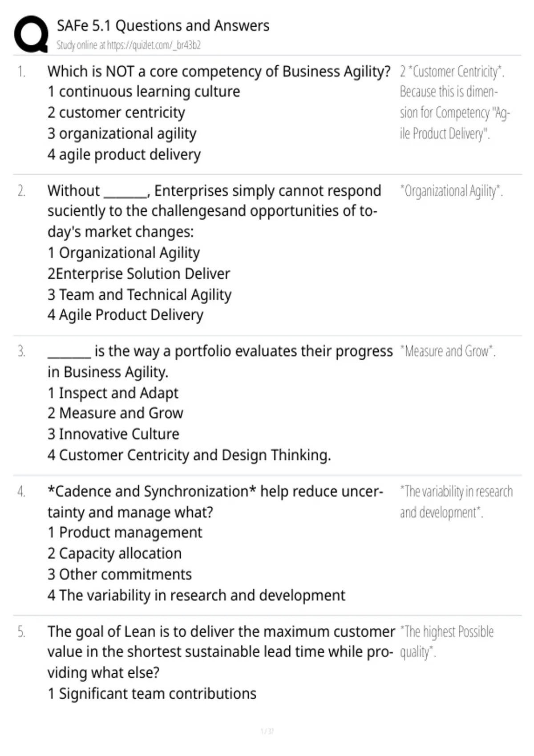This screenshot has height=756, width=534.
Task: Click the Organizational Agility answer text
Action: point(451,191)
